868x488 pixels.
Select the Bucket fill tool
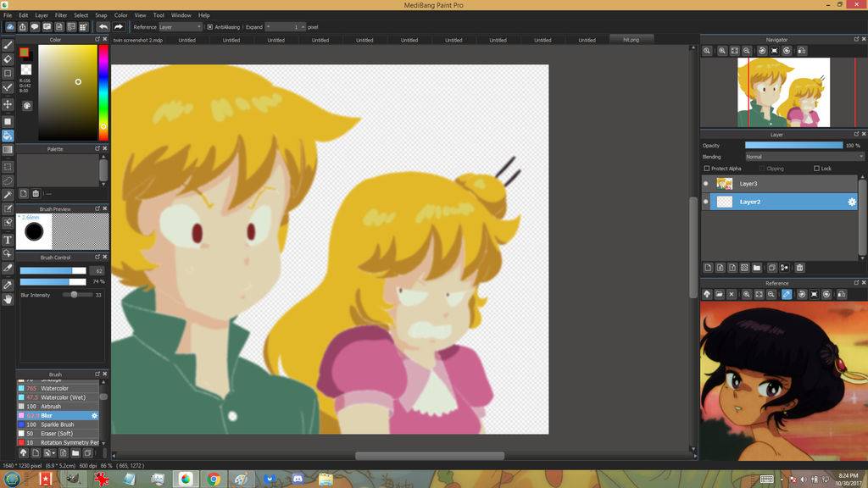tap(8, 136)
